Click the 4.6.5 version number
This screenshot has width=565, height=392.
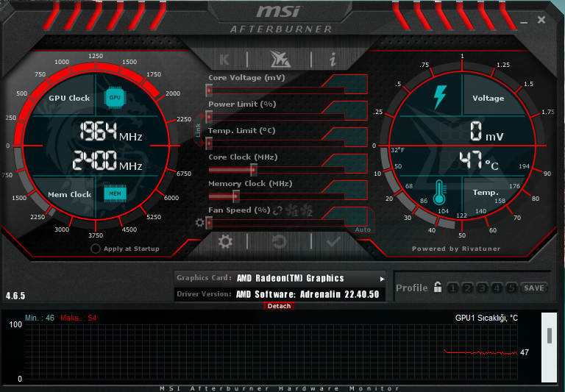click(x=15, y=296)
